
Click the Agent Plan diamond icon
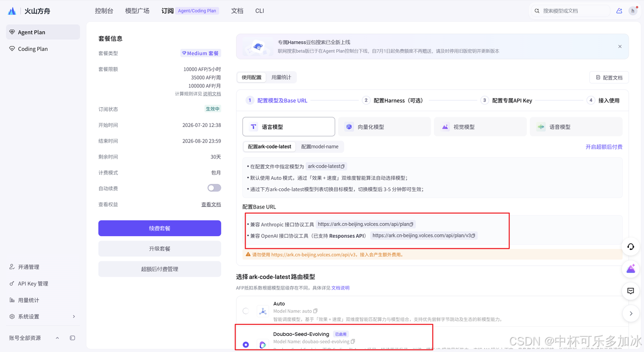point(12,32)
